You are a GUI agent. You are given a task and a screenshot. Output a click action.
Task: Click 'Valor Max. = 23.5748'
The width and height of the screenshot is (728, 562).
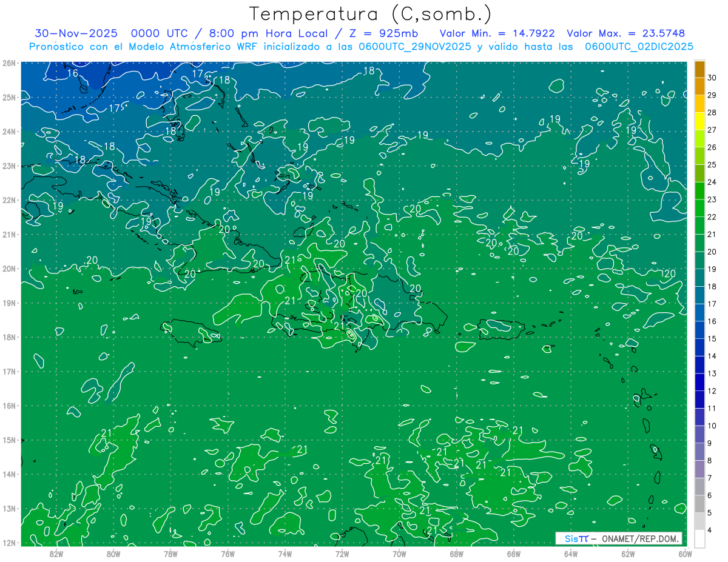625,33
